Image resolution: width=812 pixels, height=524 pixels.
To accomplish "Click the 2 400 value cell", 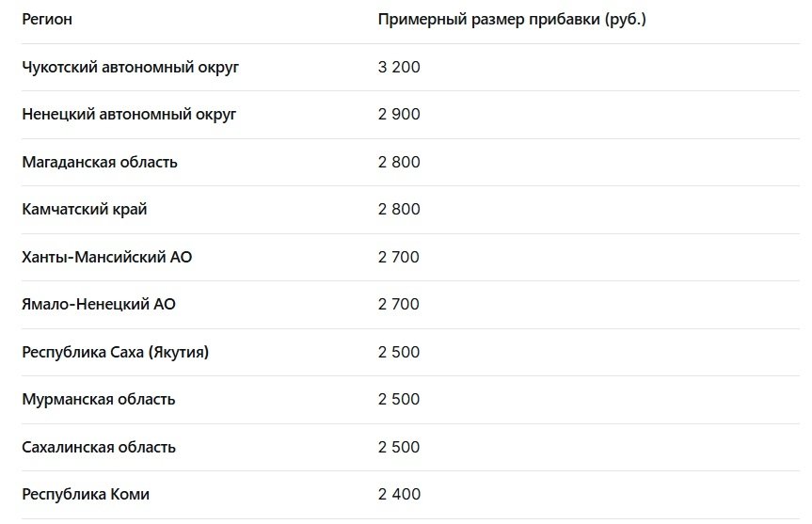I will (x=399, y=495).
